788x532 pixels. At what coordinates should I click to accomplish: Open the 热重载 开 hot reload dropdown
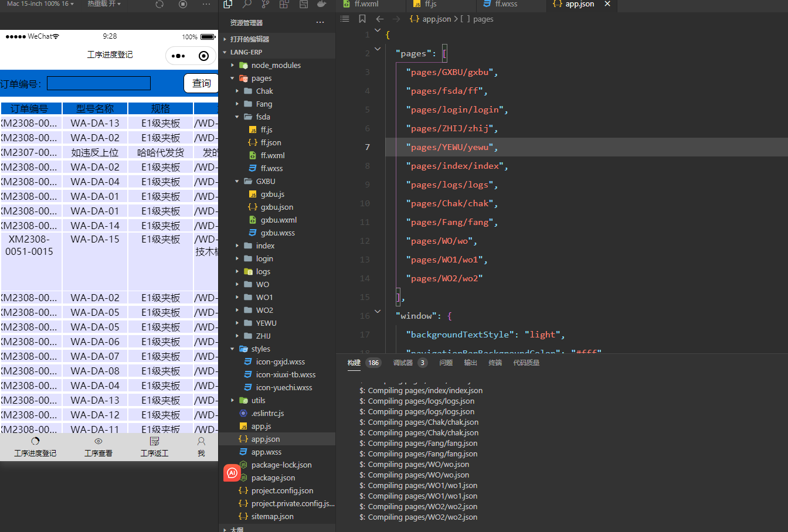coord(104,4)
